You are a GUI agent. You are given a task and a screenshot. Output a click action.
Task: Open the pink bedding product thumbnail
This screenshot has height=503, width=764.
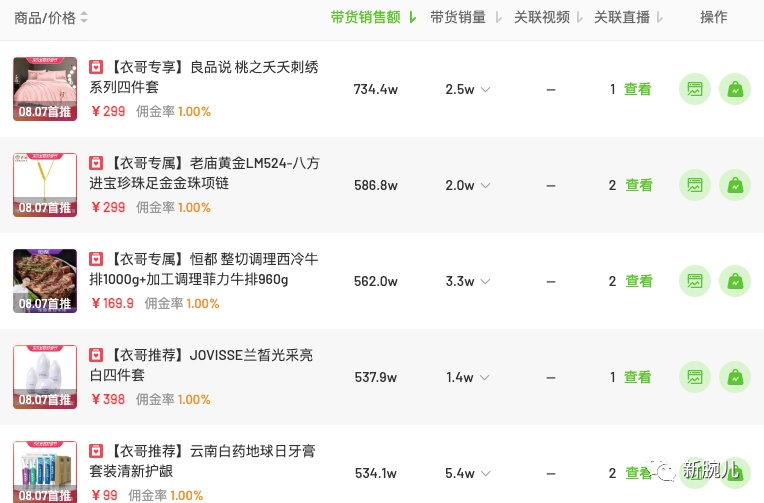pos(45,88)
